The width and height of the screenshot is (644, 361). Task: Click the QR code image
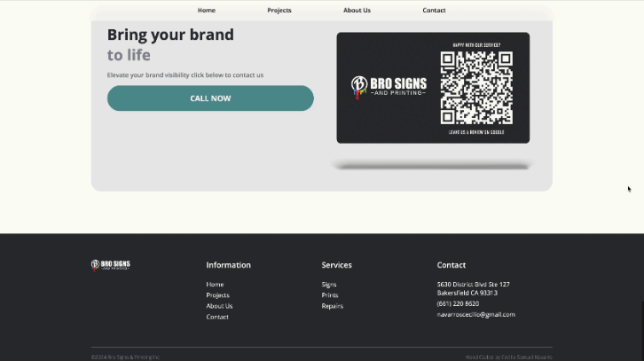click(476, 88)
